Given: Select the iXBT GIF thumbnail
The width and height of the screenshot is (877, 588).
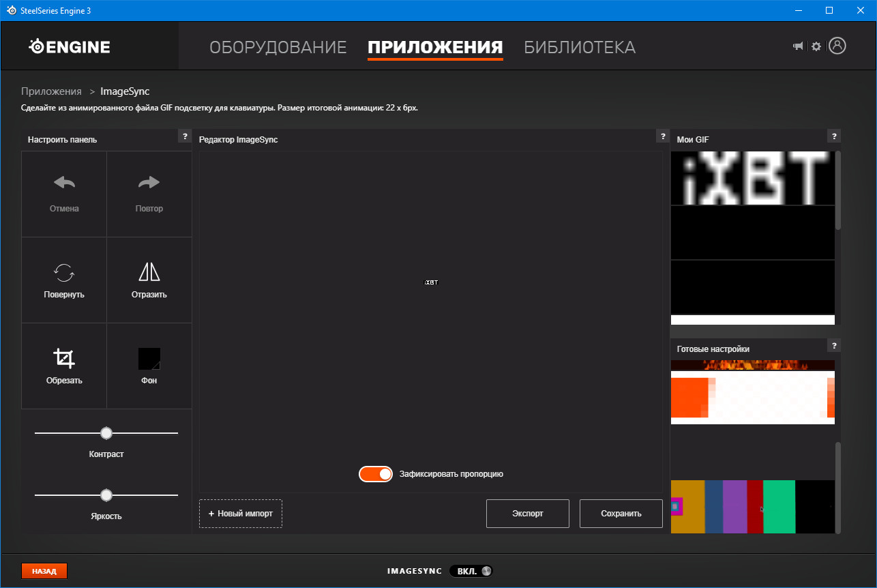Looking at the screenshot, I should (x=753, y=178).
